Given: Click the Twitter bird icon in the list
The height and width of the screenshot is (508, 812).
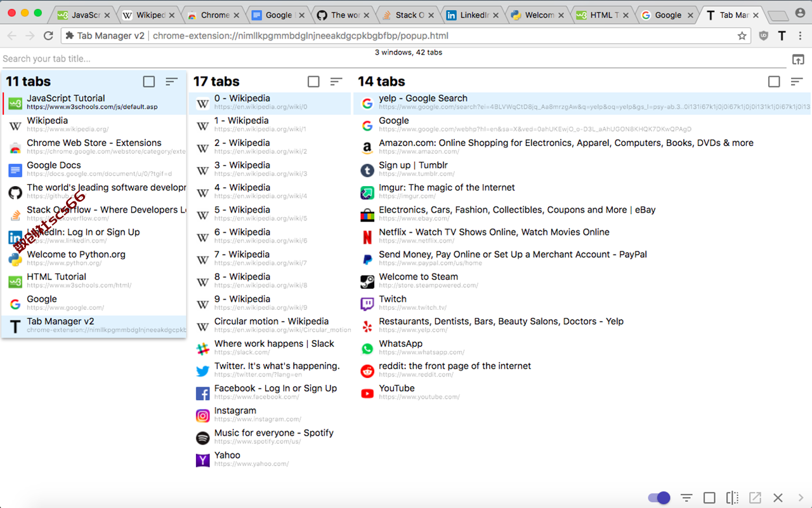Looking at the screenshot, I should tap(202, 371).
